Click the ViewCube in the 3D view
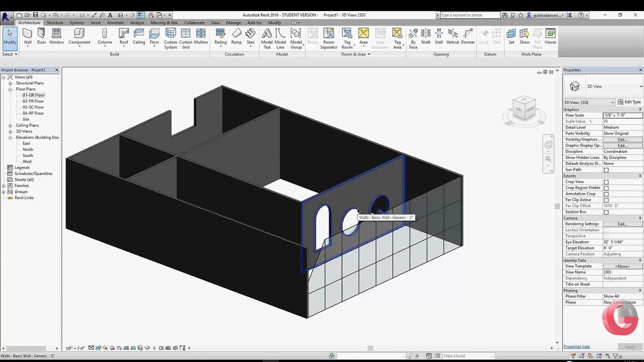This screenshot has width=644, height=362. pos(524,110)
